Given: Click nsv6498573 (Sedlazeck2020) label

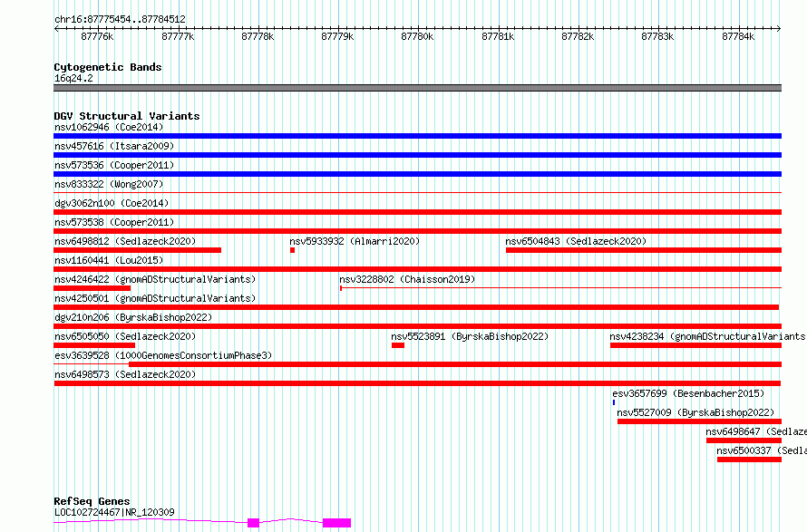Looking at the screenshot, I should 125,374.
